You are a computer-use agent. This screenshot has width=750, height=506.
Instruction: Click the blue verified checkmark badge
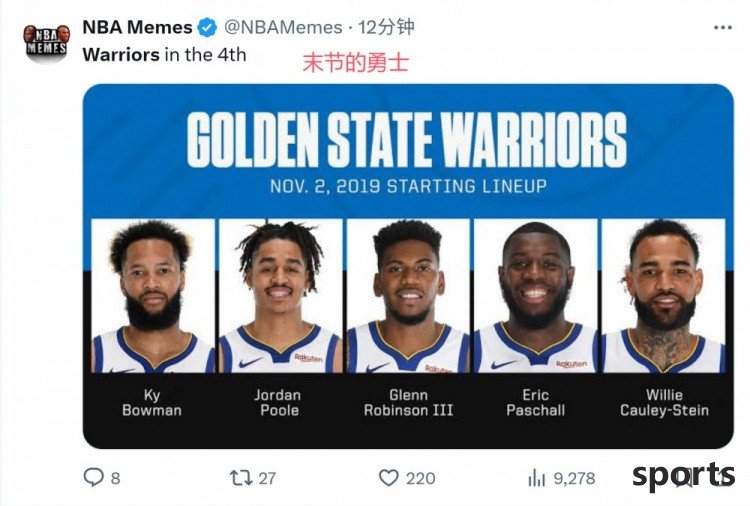coord(207,27)
